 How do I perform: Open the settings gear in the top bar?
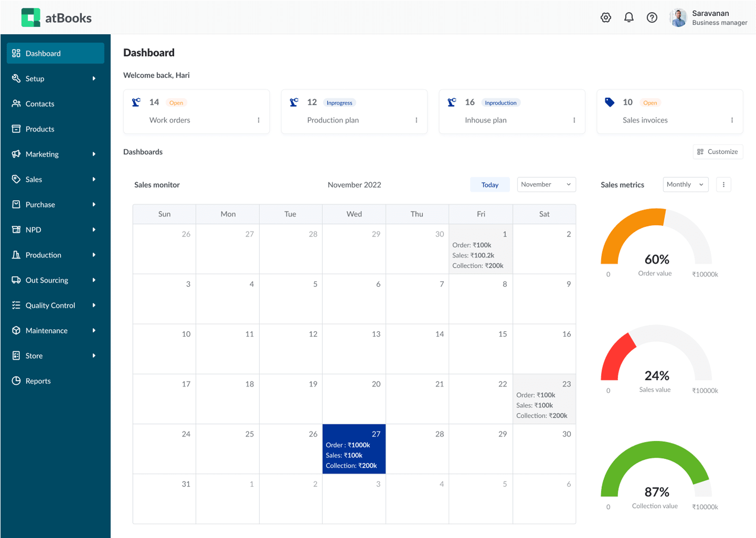coord(605,17)
